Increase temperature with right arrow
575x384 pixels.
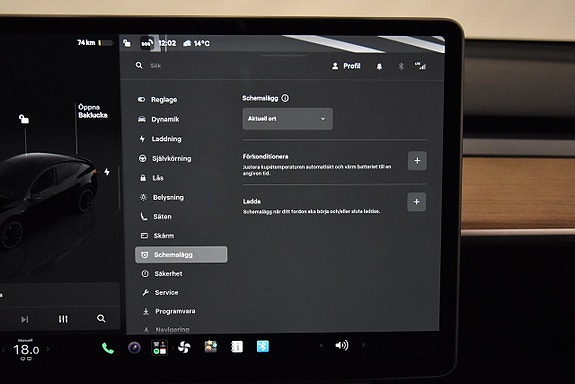(x=48, y=349)
